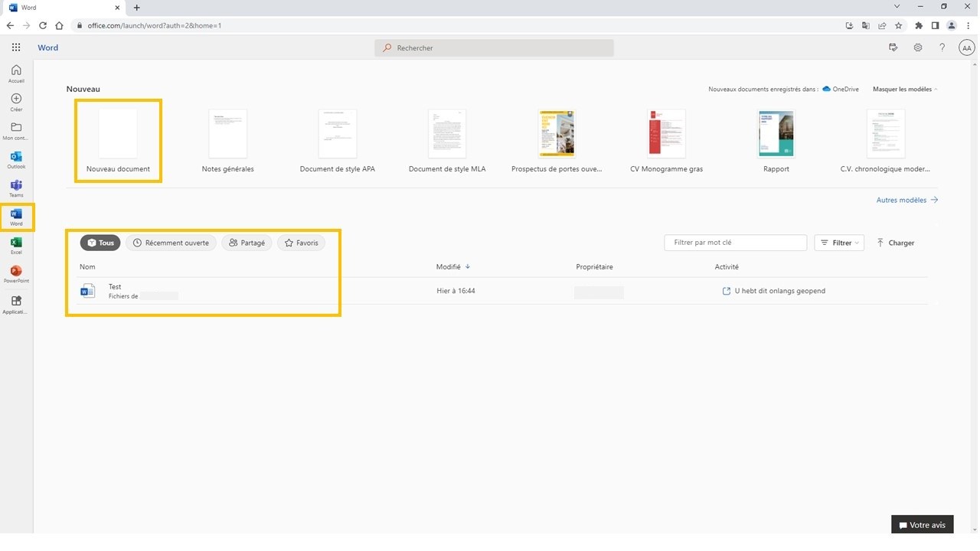
Task: Click the Activité column header
Action: click(x=727, y=267)
